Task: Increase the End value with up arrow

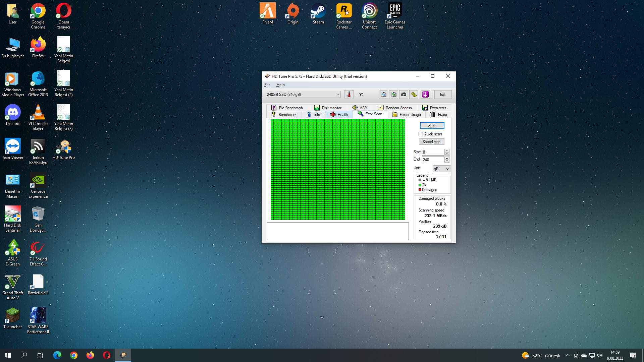Action: (x=447, y=158)
